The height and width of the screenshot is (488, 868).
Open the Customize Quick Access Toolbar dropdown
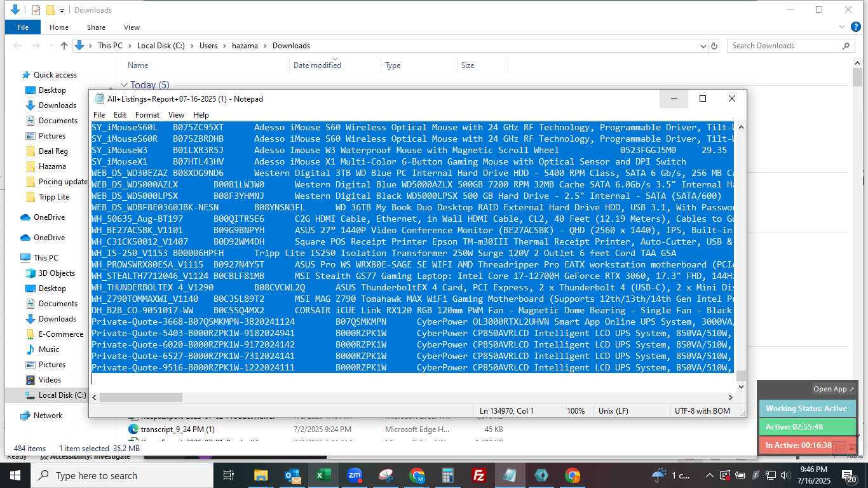[62, 10]
